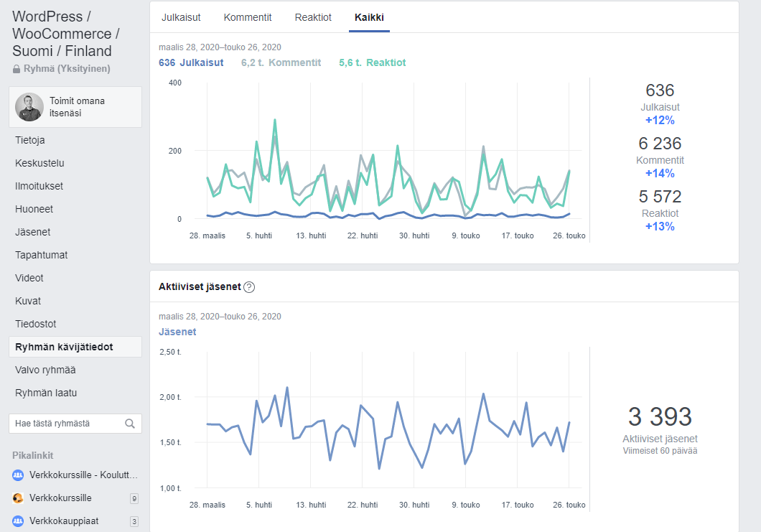Open the profile avatar thumbnail in sidebar

coord(29,107)
